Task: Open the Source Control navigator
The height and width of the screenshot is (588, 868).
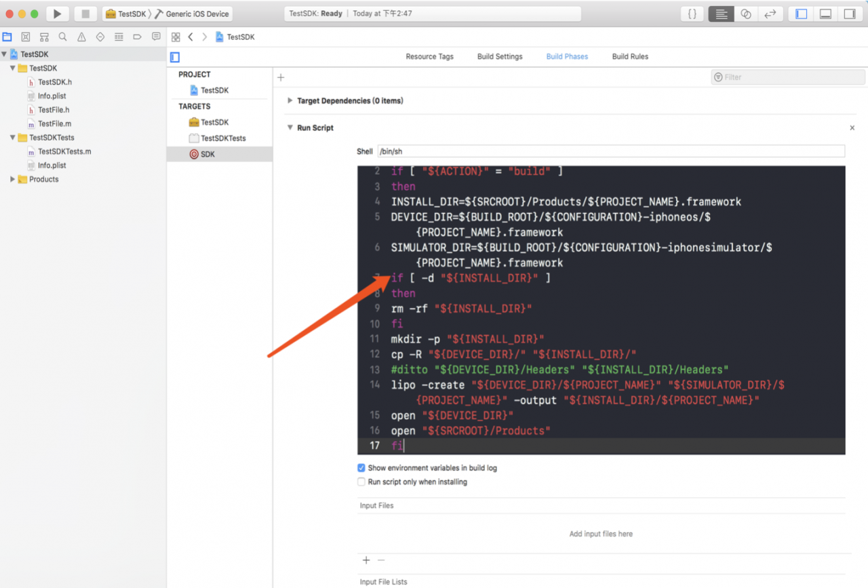Action: (x=26, y=37)
